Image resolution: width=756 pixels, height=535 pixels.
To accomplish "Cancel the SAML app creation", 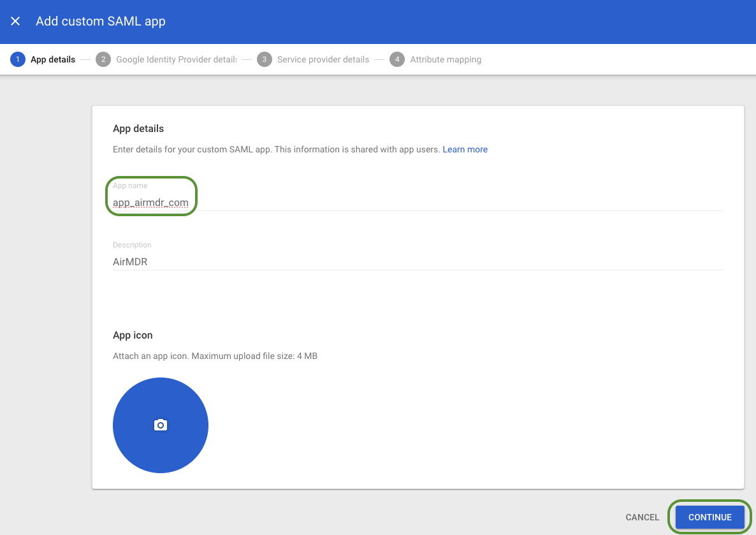I will [x=642, y=517].
